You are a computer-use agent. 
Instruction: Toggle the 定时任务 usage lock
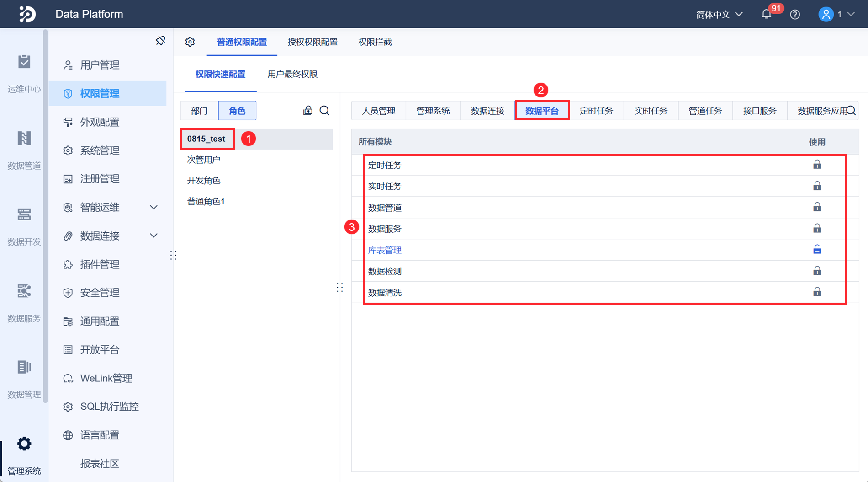click(817, 165)
